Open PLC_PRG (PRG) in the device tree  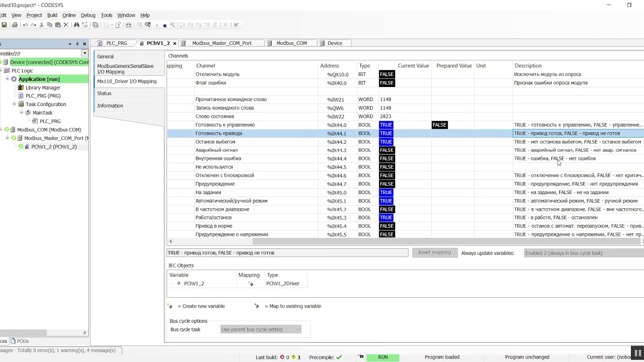point(43,96)
